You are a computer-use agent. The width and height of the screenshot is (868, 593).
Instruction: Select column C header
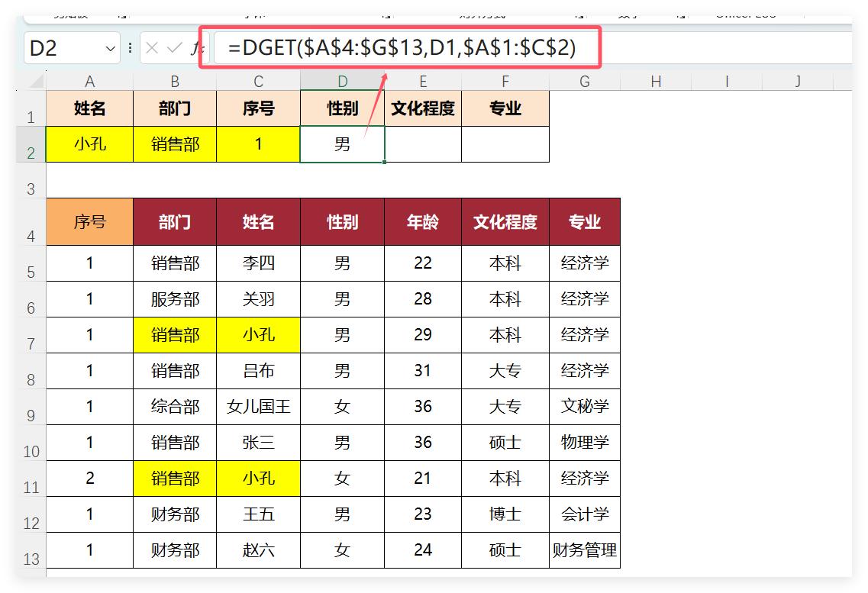tap(259, 82)
